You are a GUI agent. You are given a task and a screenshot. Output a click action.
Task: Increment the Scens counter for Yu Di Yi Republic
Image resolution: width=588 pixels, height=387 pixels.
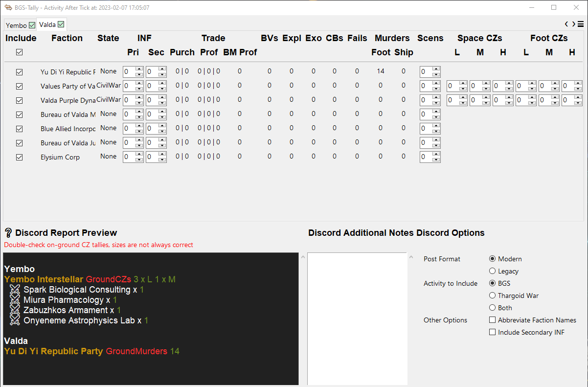click(436, 69)
